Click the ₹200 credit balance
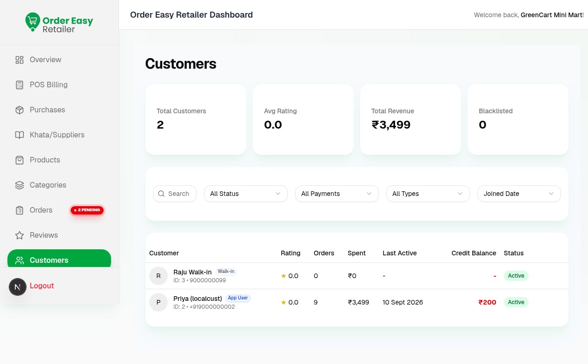 coord(488,302)
